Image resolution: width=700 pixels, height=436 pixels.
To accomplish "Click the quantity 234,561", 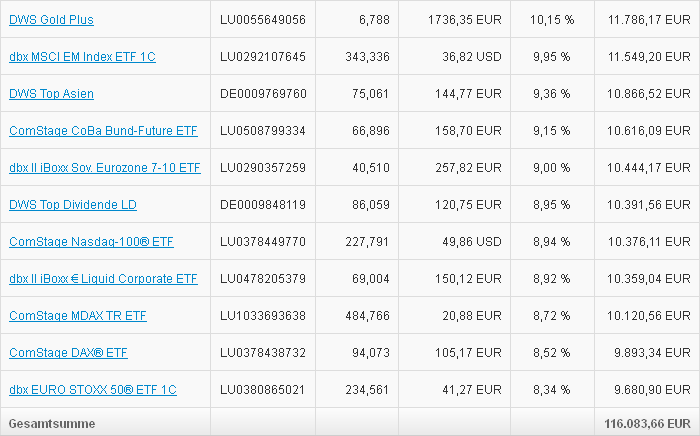I will [x=367, y=390].
